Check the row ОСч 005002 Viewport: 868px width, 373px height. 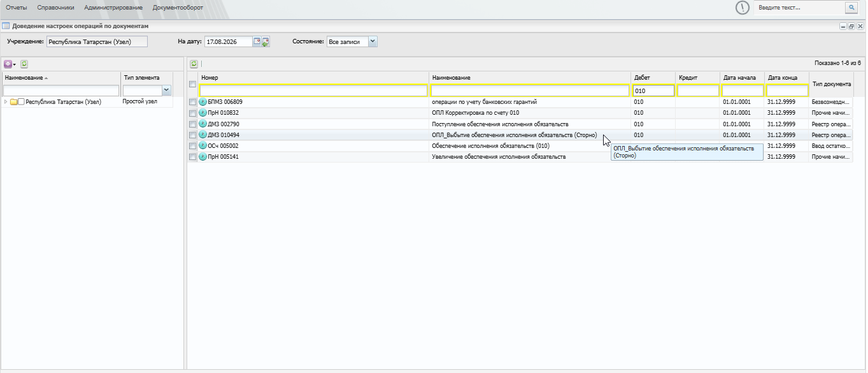192,145
